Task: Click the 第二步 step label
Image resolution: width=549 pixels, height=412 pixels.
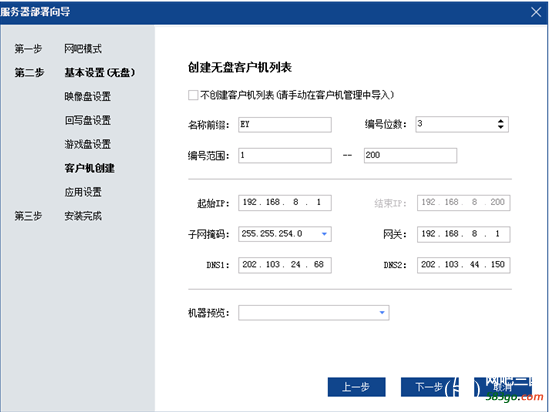Action: (29, 72)
